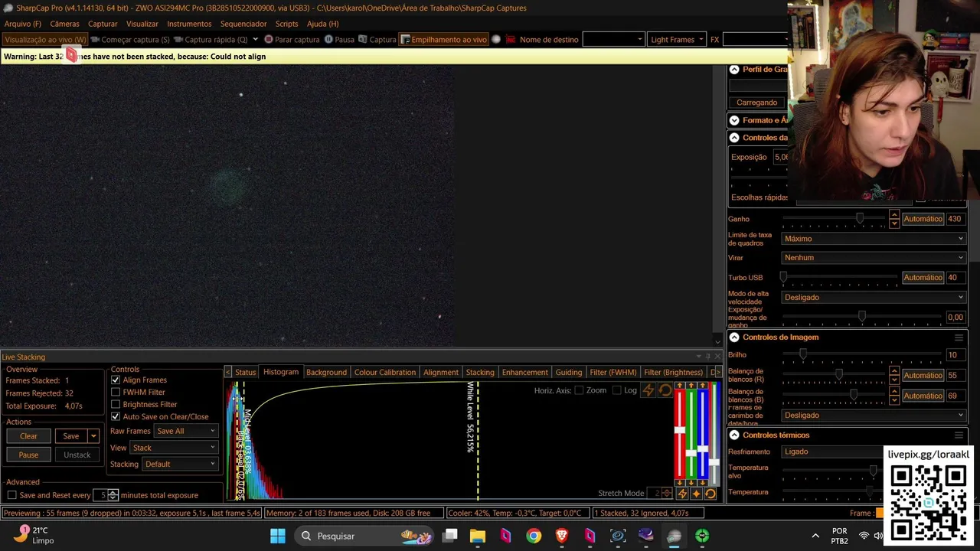The image size is (980, 551).
Task: Toggle Empilhamento ao vivo live stacking
Action: click(443, 40)
